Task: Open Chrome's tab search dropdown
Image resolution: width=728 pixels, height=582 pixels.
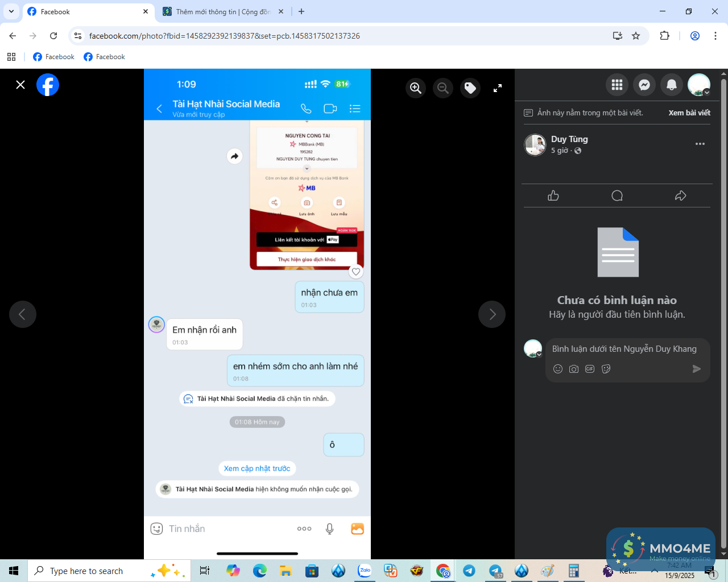Action: point(11,11)
